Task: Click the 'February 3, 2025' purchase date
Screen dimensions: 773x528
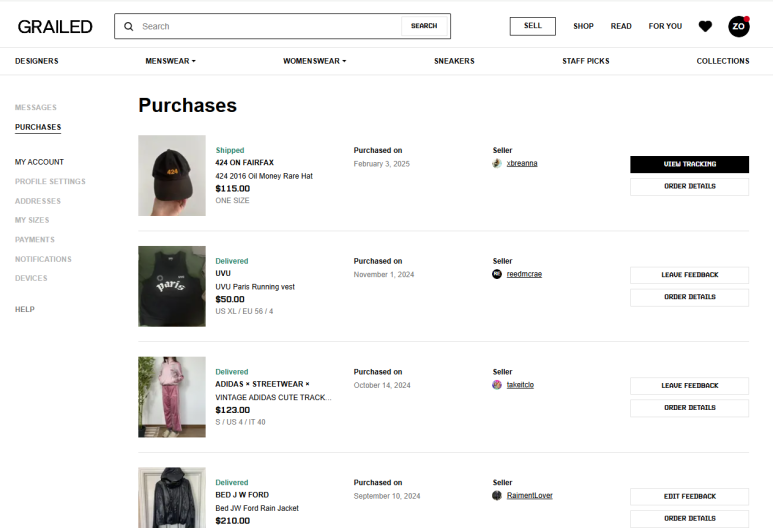Action: (x=382, y=164)
